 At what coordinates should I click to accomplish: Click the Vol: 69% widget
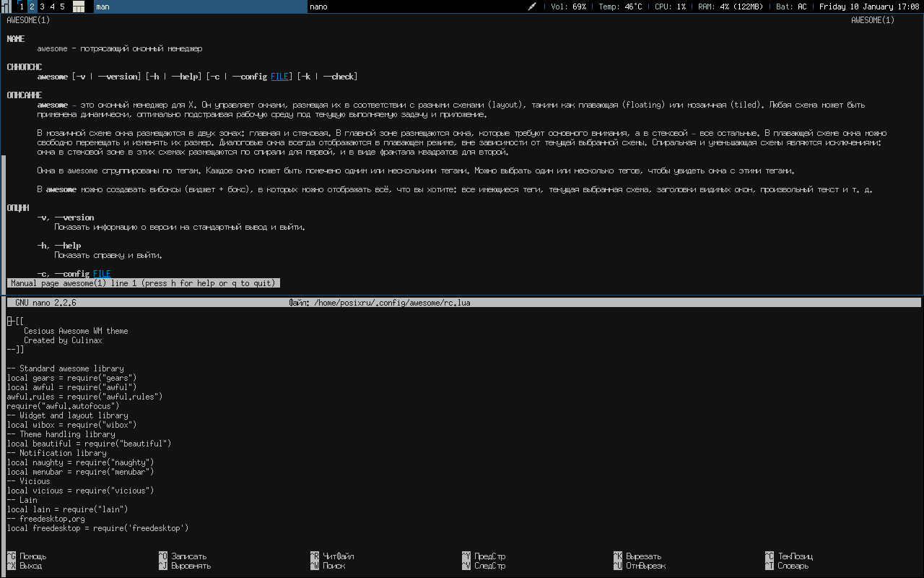point(568,7)
